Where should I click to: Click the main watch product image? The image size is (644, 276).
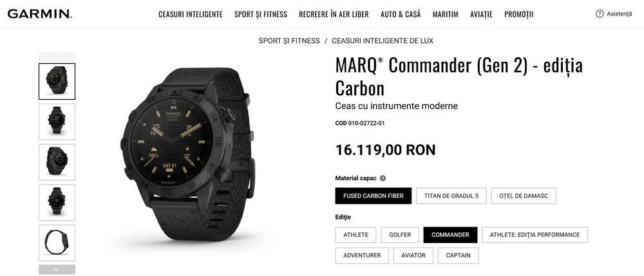click(x=188, y=154)
